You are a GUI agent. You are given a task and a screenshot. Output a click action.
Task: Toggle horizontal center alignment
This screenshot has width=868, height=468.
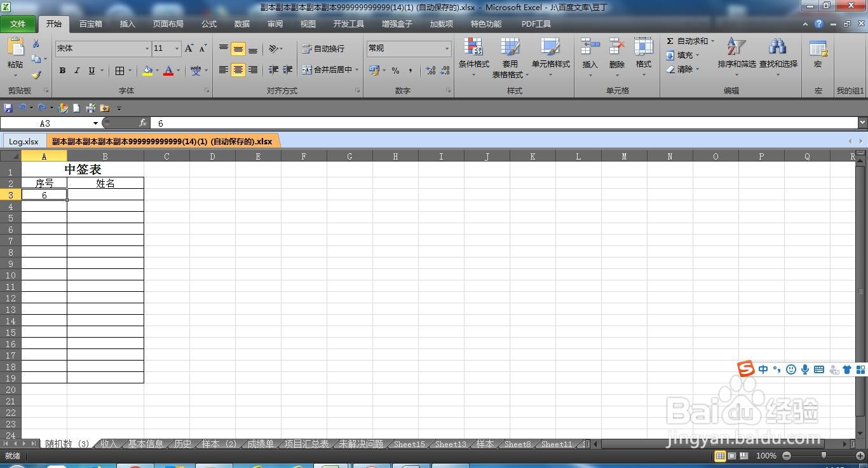point(238,70)
